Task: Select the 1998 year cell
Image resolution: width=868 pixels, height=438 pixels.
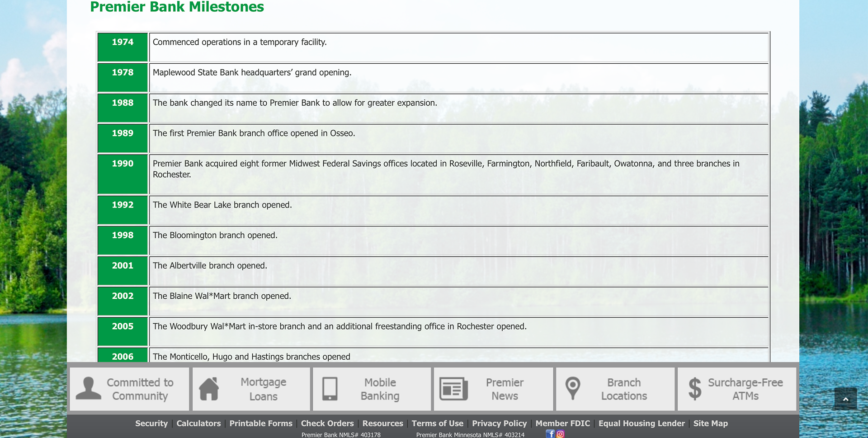Action: [x=123, y=240]
